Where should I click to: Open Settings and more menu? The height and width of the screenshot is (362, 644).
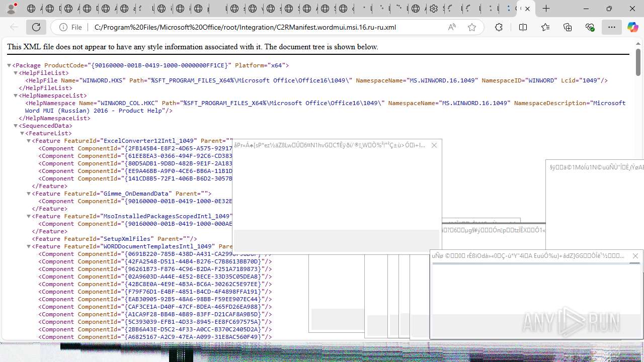[x=612, y=27]
